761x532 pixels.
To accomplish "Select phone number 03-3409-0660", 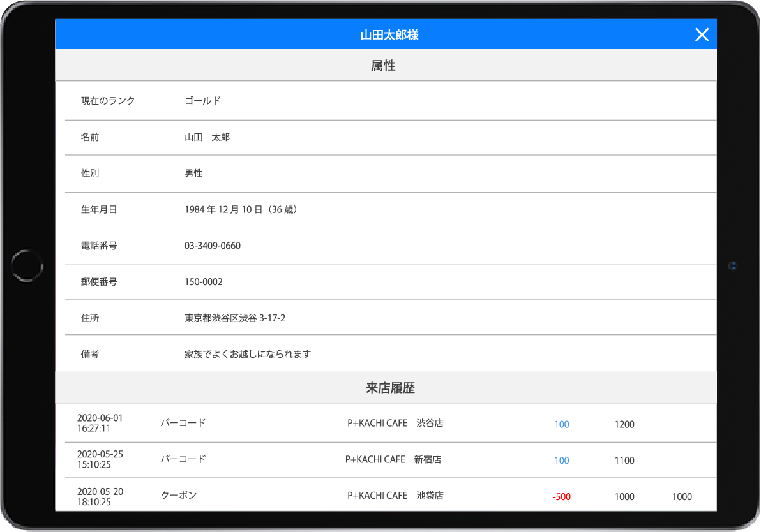I will pyautogui.click(x=213, y=246).
